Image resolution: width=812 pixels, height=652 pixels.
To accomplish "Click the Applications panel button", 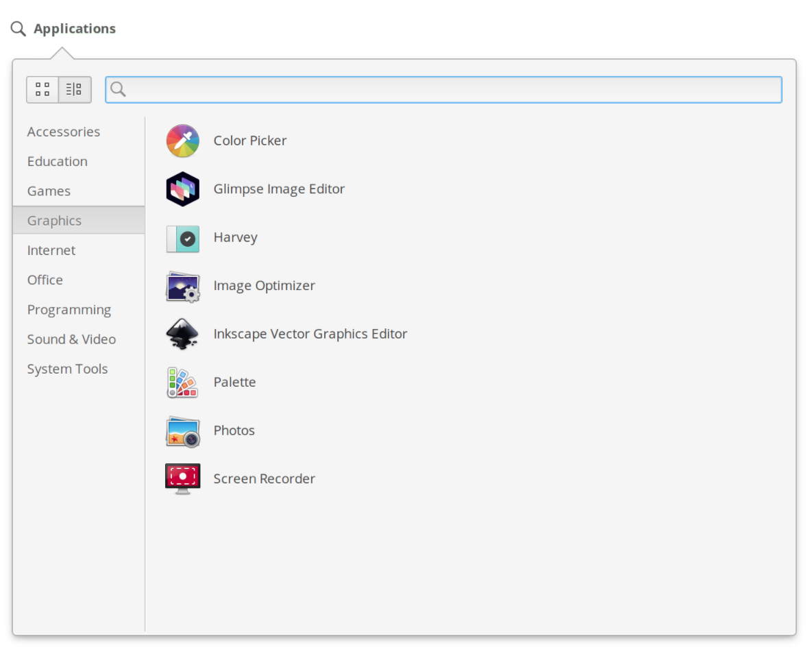I will point(64,29).
